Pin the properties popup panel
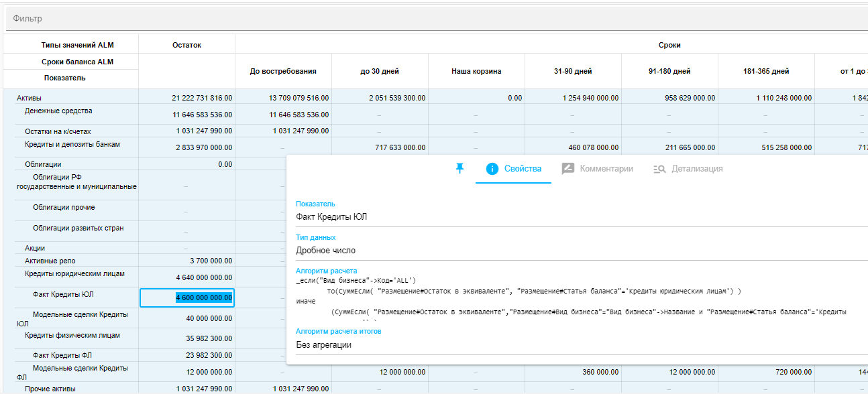This screenshot has width=868, height=394. 459,169
